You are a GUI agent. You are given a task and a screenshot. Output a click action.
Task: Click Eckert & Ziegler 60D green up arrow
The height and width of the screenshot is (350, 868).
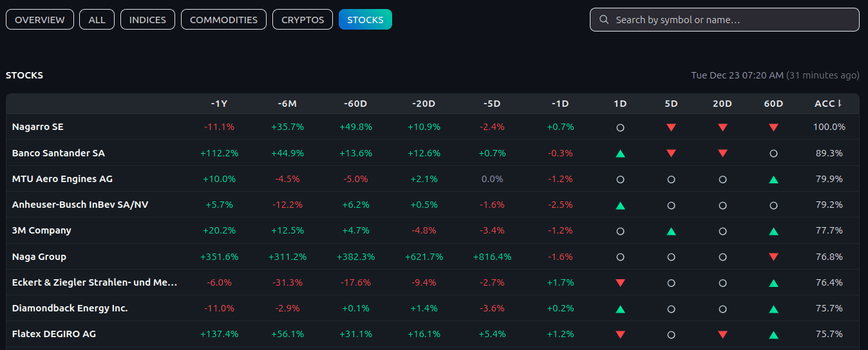[x=773, y=283]
